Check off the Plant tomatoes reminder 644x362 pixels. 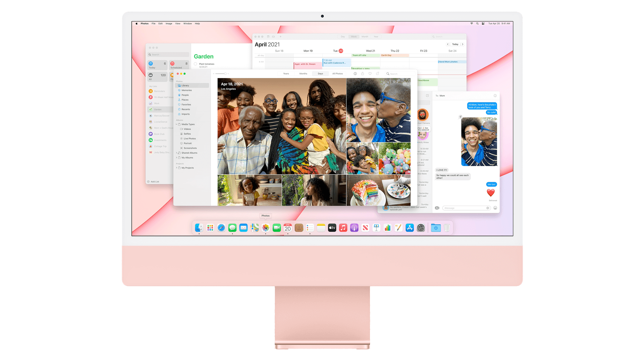point(196,64)
